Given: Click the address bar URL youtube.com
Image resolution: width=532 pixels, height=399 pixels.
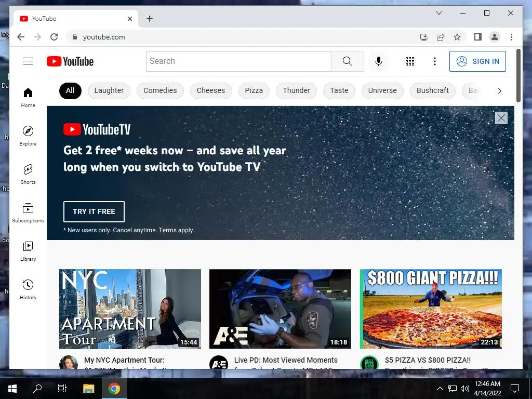Looking at the screenshot, I should (x=104, y=37).
